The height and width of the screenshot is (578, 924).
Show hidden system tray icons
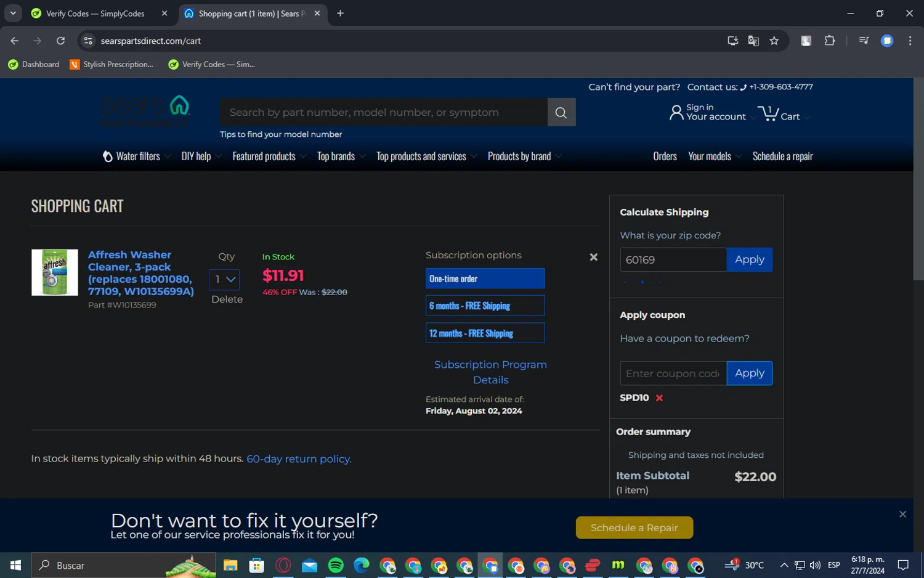[x=784, y=565]
